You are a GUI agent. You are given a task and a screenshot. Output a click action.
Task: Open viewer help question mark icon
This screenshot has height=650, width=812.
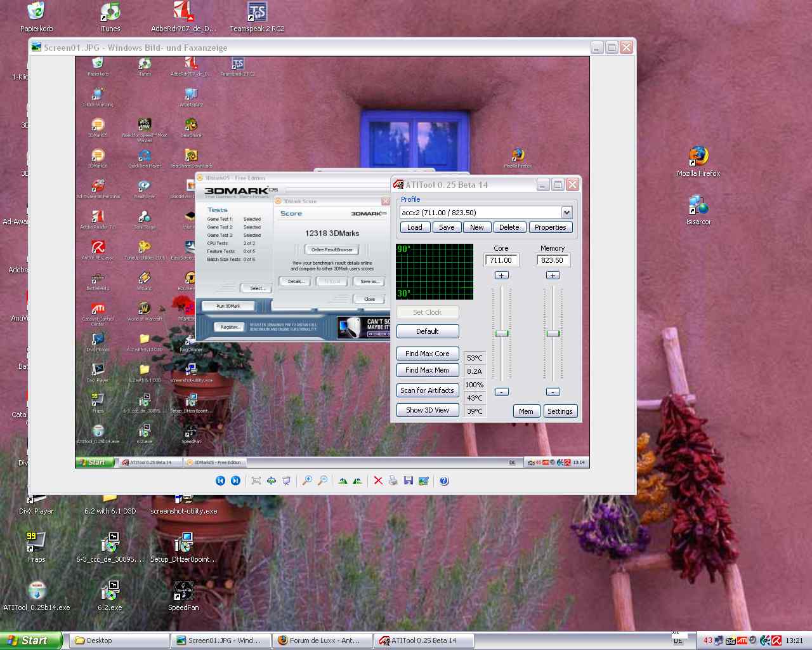444,481
